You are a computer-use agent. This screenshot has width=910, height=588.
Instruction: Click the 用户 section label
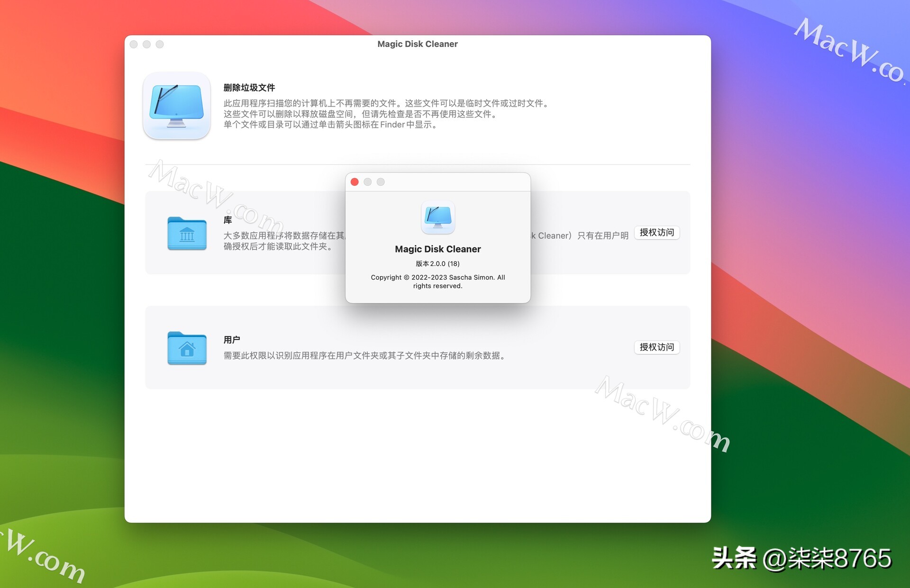pos(232,339)
